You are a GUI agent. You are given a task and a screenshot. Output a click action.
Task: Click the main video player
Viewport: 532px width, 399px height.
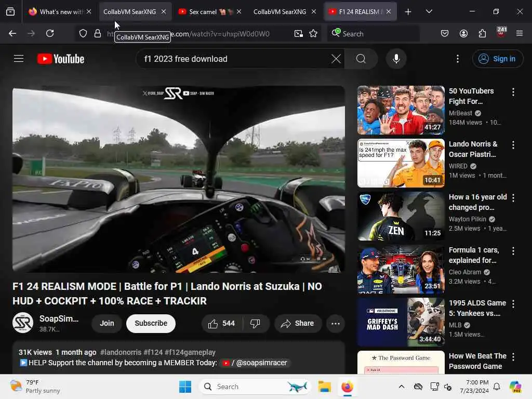[179, 179]
